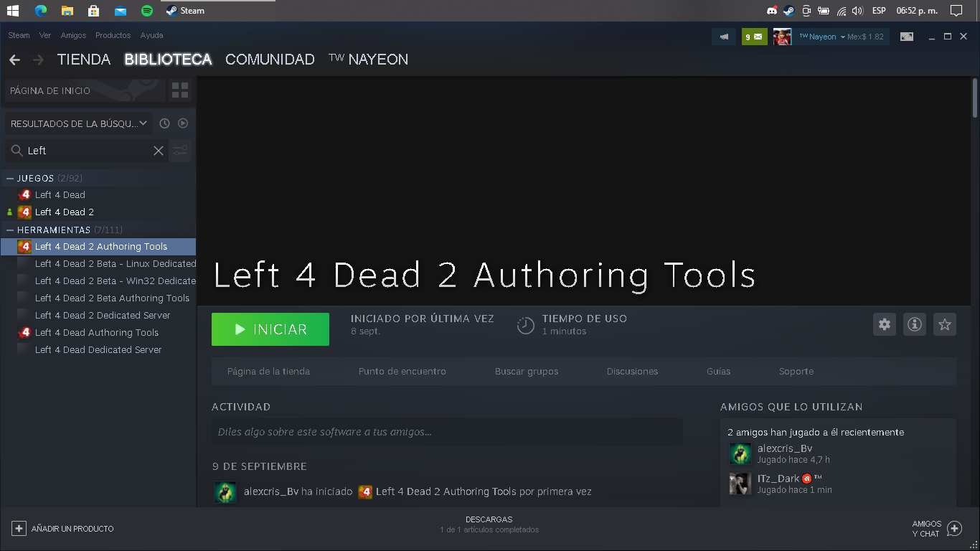This screenshot has width=980, height=551.
Task: Open the Soporte link
Action: [x=796, y=372]
